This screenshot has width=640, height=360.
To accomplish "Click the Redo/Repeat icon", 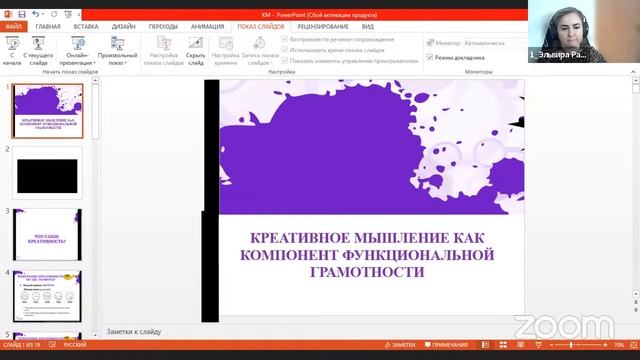I will [54, 14].
